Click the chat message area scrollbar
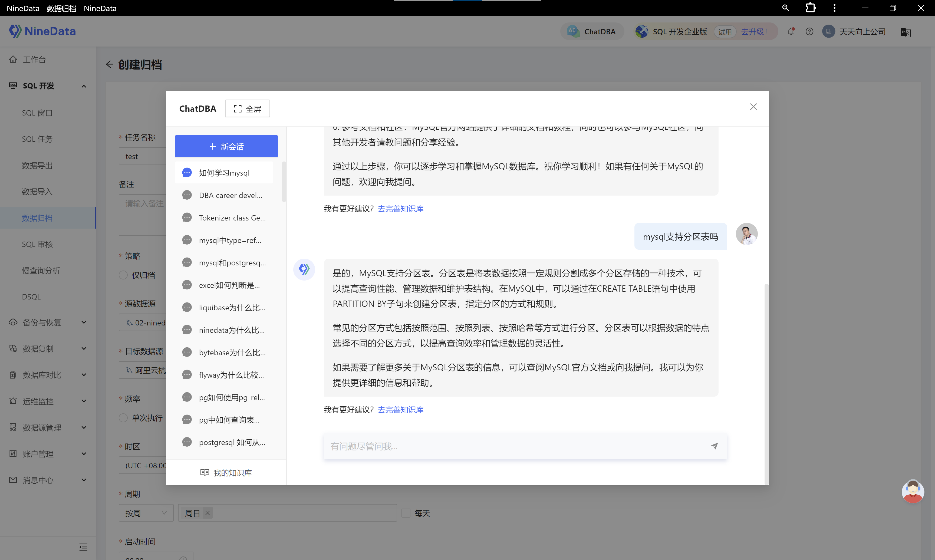Viewport: 935px width, 560px height. pos(766,384)
